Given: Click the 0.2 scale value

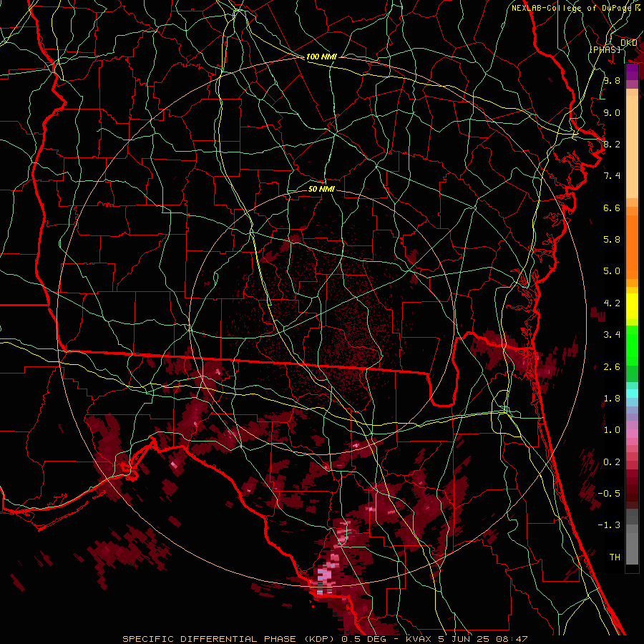Looking at the screenshot, I should tap(612, 462).
